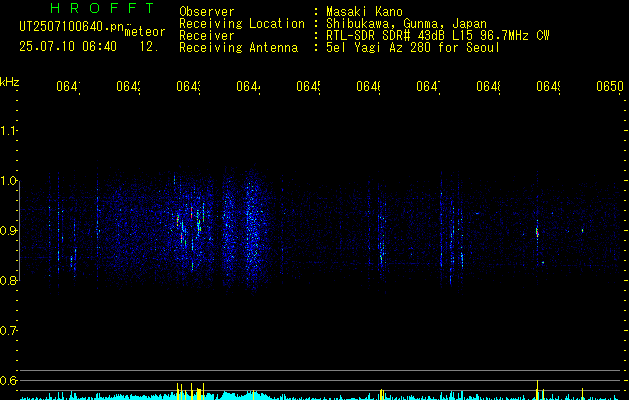Click the number 12. beside the date
The width and height of the screenshot is (629, 400).
(x=149, y=47)
